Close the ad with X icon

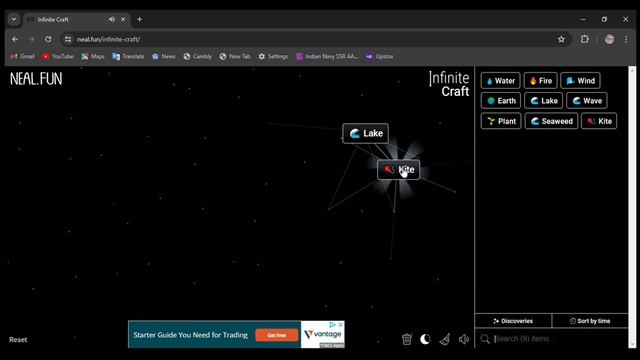(x=340, y=324)
